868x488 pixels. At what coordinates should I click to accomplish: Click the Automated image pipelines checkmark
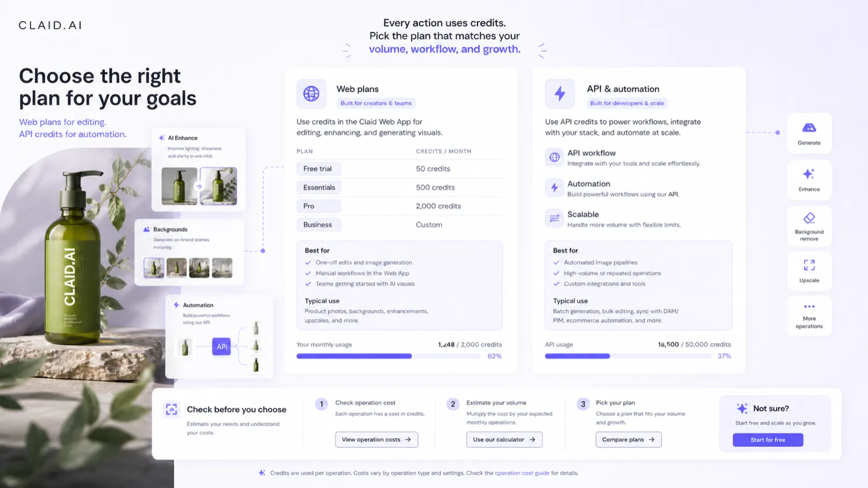click(556, 263)
